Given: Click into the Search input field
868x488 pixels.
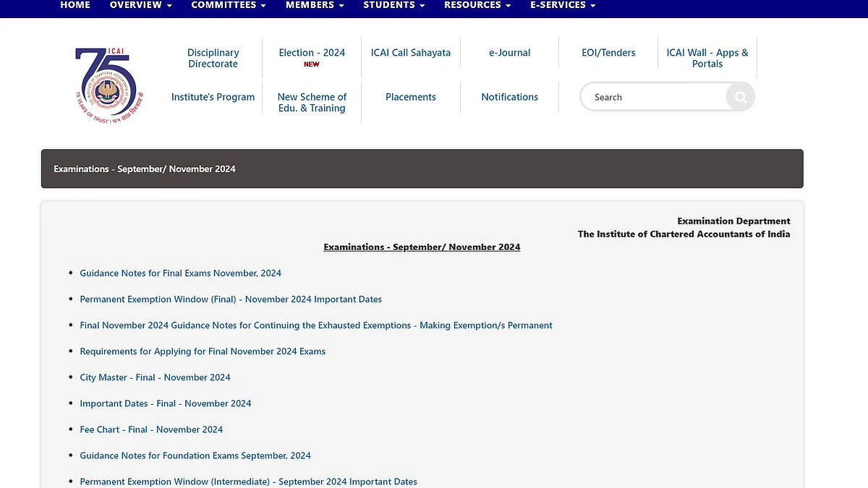Looking at the screenshot, I should (x=655, y=97).
